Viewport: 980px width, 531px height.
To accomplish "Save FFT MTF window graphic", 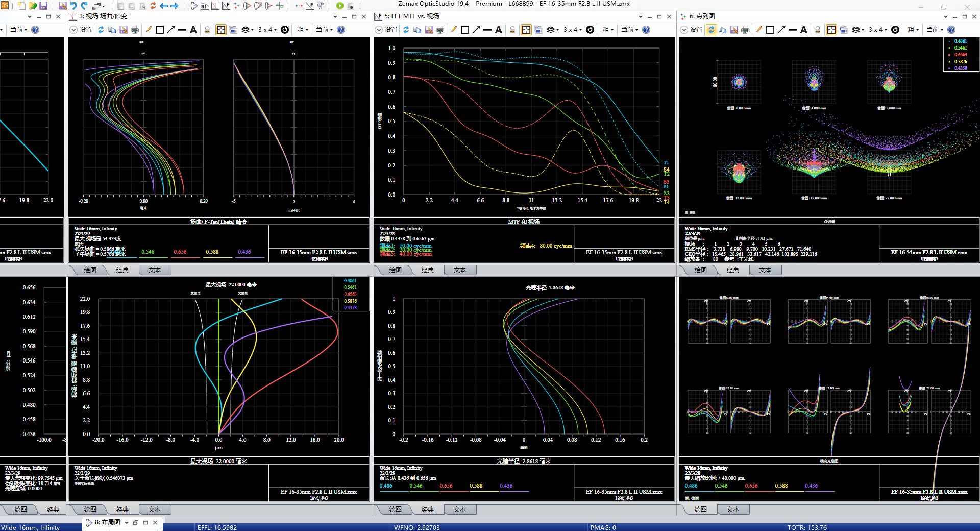I will (429, 30).
